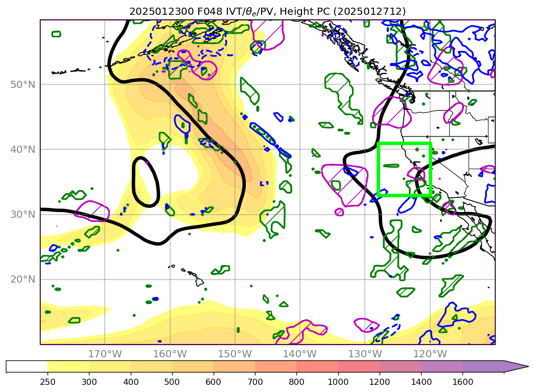Click the colorbar tick label 500

pyautogui.click(x=172, y=382)
